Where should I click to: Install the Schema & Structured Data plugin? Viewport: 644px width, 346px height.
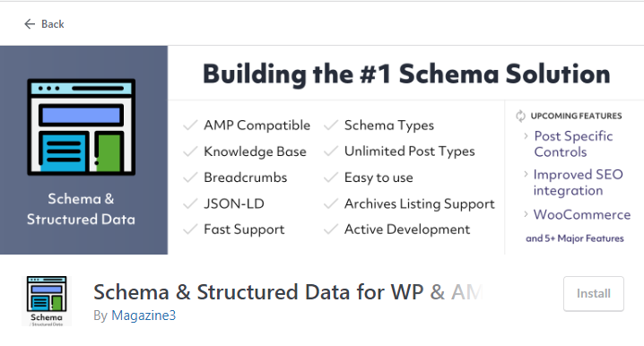(594, 293)
